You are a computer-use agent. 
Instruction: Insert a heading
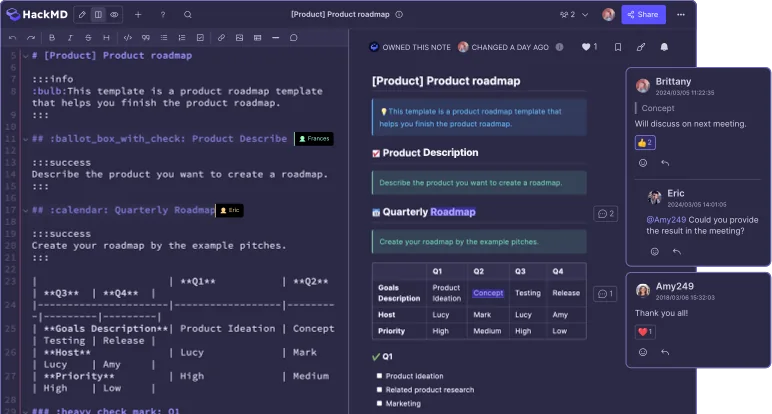point(106,38)
